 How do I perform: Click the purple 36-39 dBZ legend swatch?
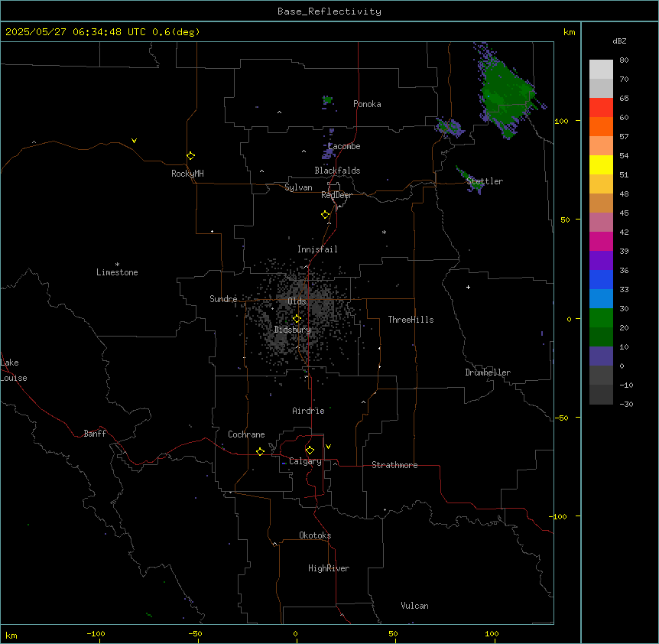click(601, 261)
